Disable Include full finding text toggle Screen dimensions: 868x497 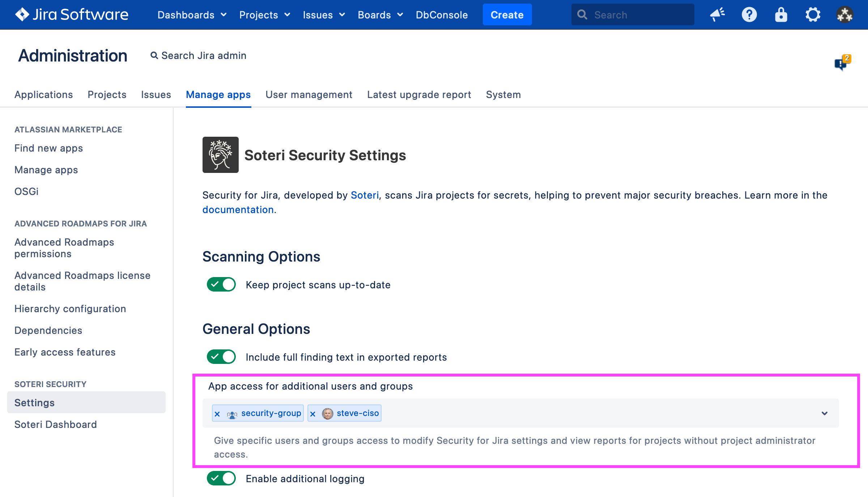[221, 357]
